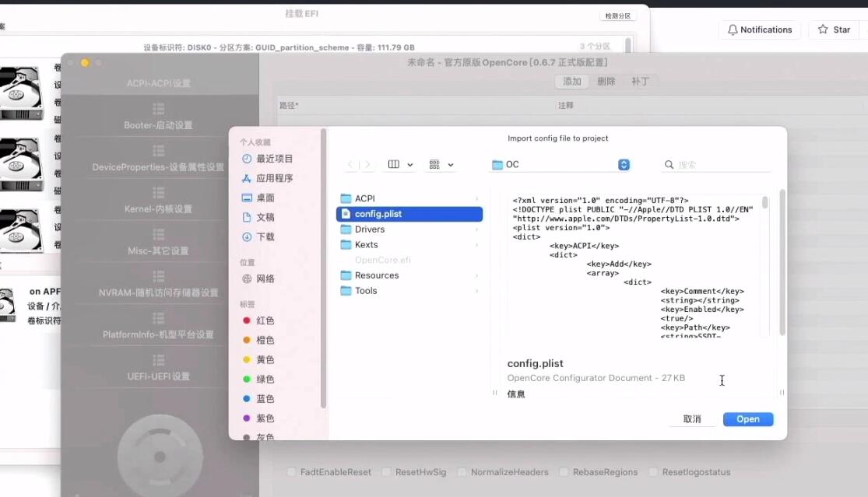Click the 补丁 tab
The width and height of the screenshot is (868, 497).
point(641,80)
